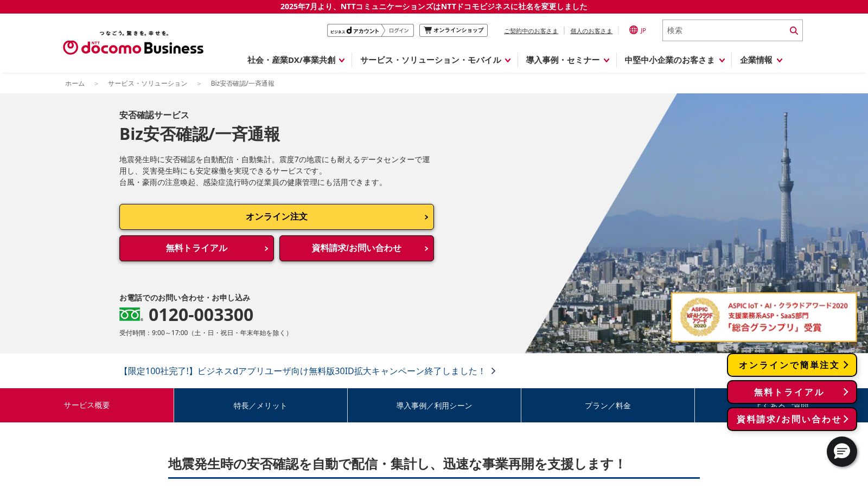Click floating 資料請求/お問い合わせ button

tap(792, 419)
